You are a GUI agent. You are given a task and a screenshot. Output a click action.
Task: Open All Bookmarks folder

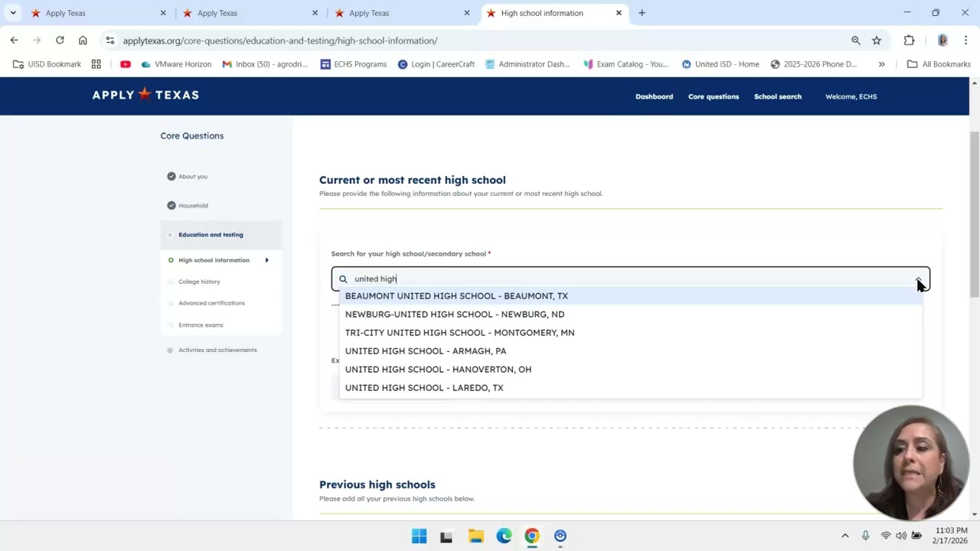939,64
